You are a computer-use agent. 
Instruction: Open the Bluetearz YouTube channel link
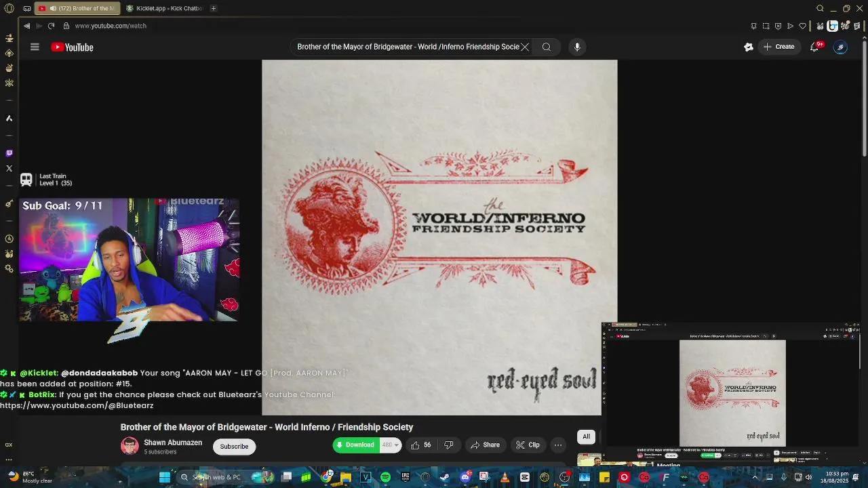pos(77,405)
